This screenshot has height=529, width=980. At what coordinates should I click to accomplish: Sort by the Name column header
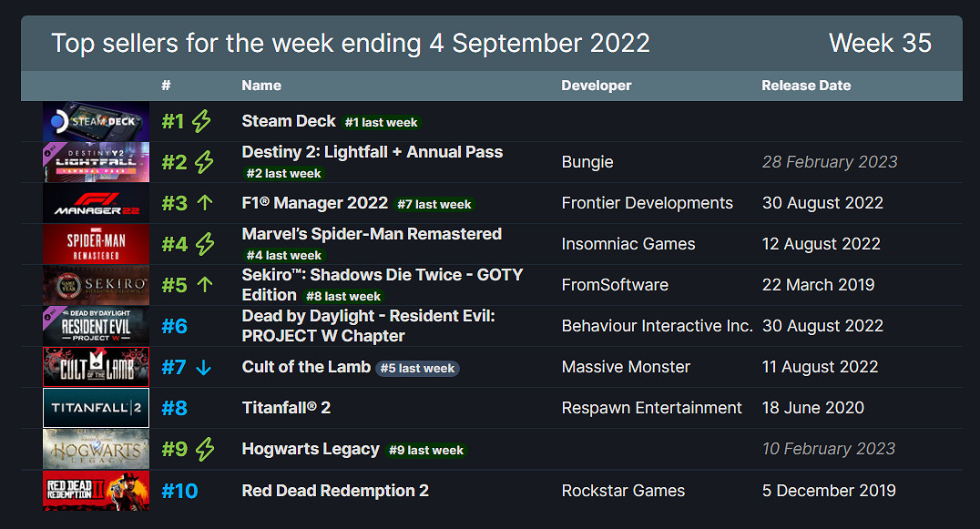(x=261, y=86)
